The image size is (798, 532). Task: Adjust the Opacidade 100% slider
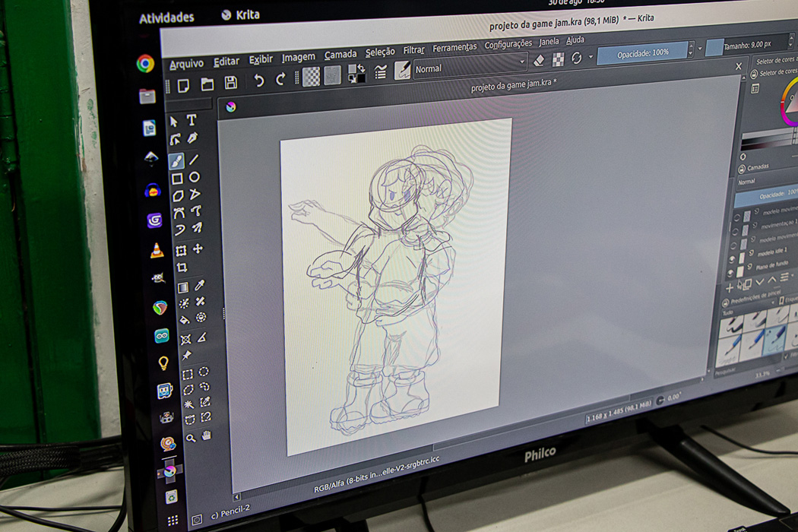click(x=642, y=53)
